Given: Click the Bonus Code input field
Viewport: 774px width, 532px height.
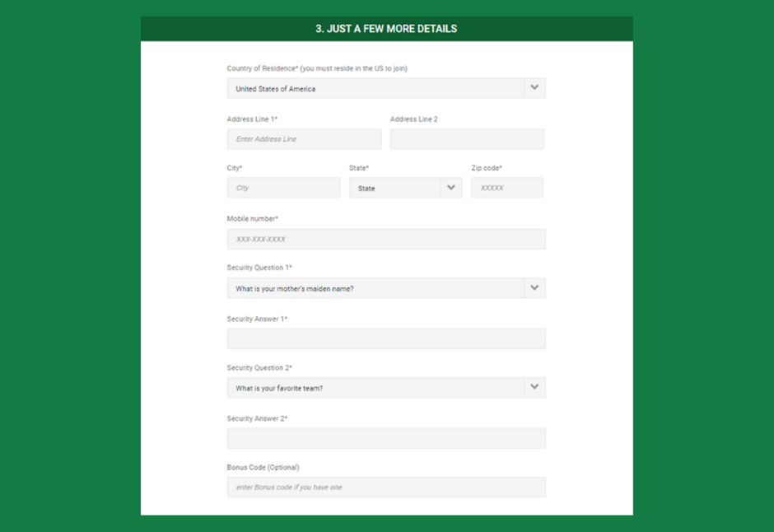Looking at the screenshot, I should click(386, 487).
